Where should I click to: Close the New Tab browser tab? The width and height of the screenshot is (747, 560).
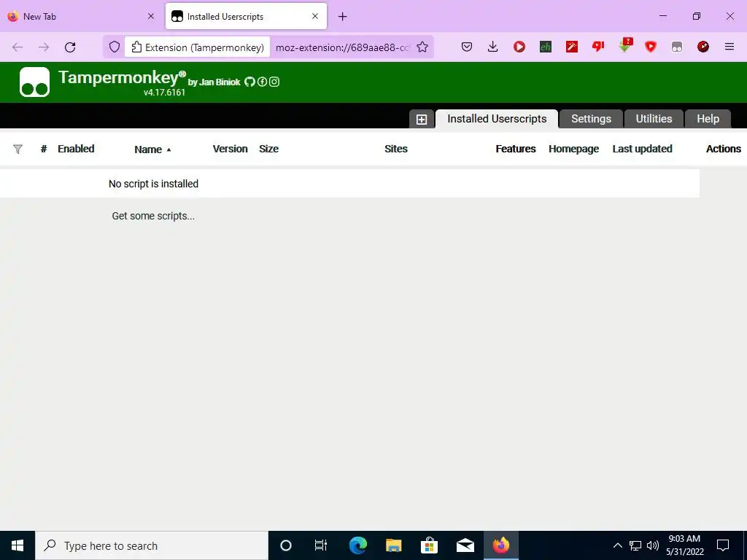point(150,16)
